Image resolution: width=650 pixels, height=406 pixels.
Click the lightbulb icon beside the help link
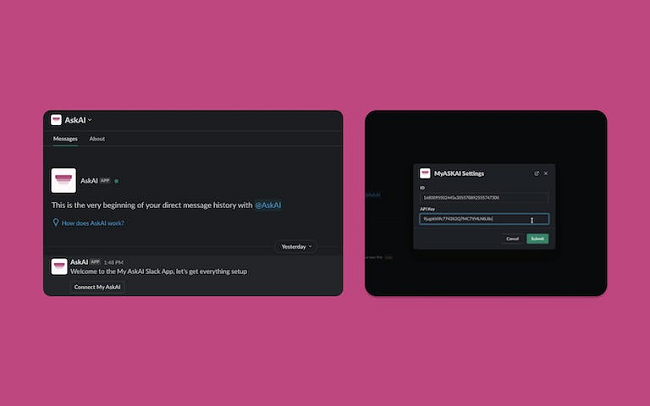pos(56,223)
